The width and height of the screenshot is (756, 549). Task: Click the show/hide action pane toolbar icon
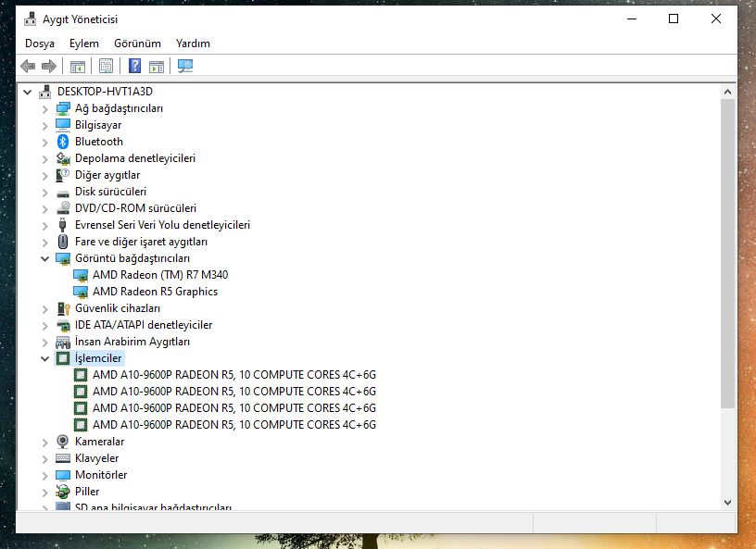point(157,66)
